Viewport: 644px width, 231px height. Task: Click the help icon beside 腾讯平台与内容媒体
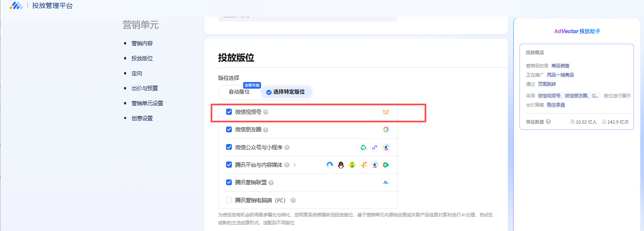pos(287,165)
